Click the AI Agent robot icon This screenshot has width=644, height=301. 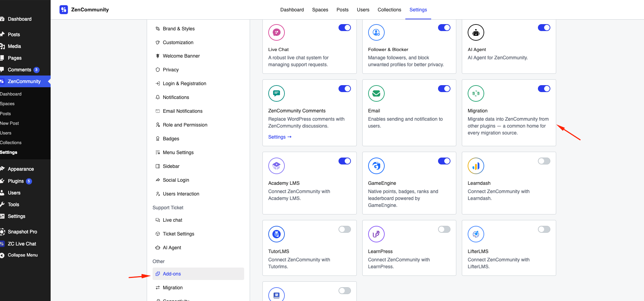point(476,32)
